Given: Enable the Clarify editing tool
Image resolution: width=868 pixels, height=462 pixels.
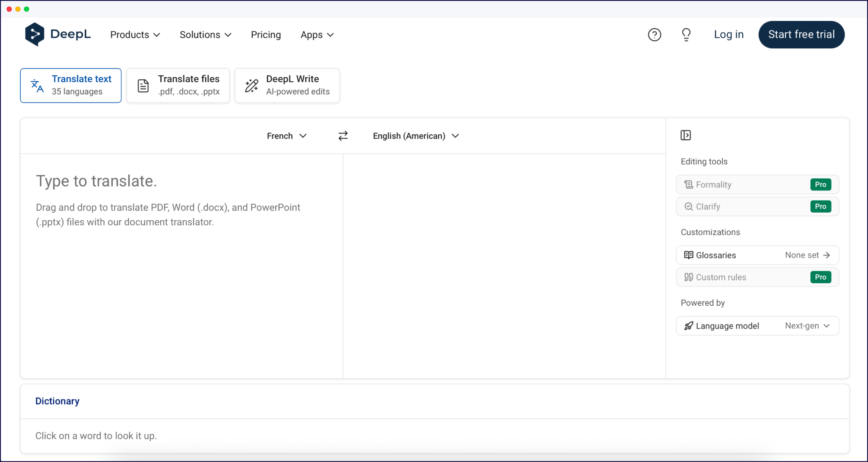Looking at the screenshot, I should [x=757, y=206].
